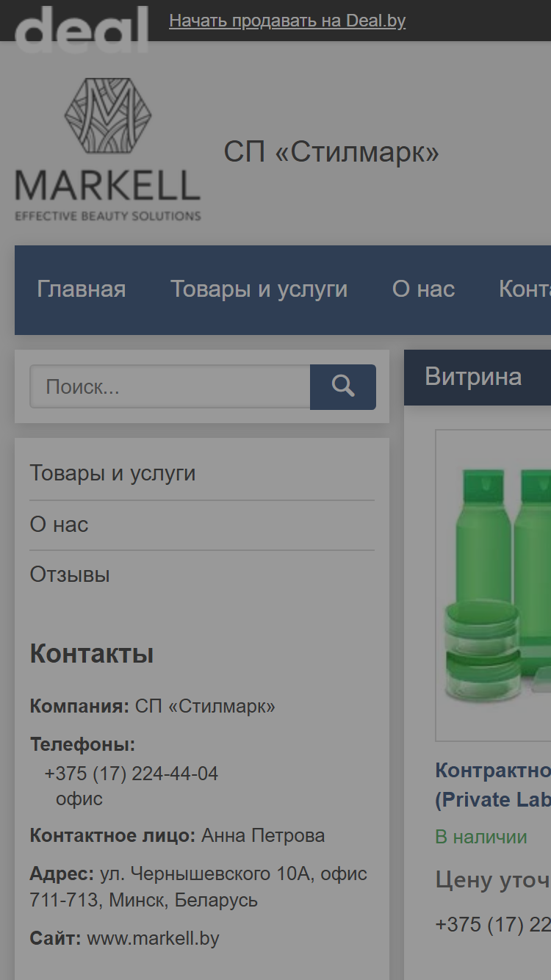Open the sidebar 'Товары и услуги' link
The height and width of the screenshot is (980, 551).
(x=112, y=473)
